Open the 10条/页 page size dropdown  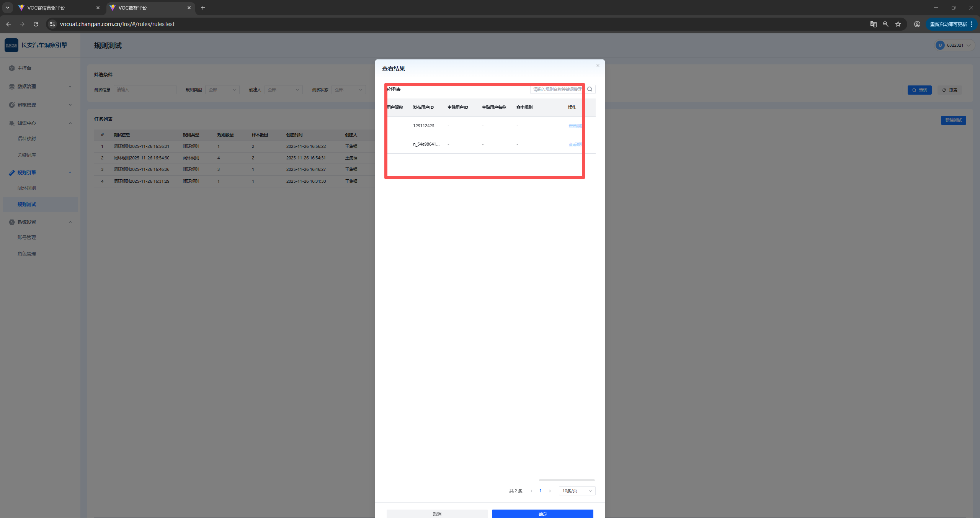coord(577,491)
